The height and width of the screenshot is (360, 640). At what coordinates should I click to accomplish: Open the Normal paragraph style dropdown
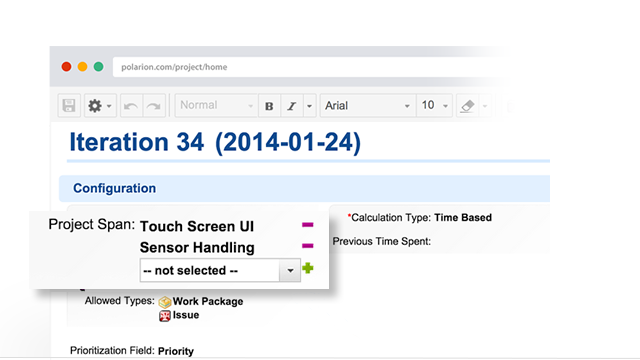(216, 106)
